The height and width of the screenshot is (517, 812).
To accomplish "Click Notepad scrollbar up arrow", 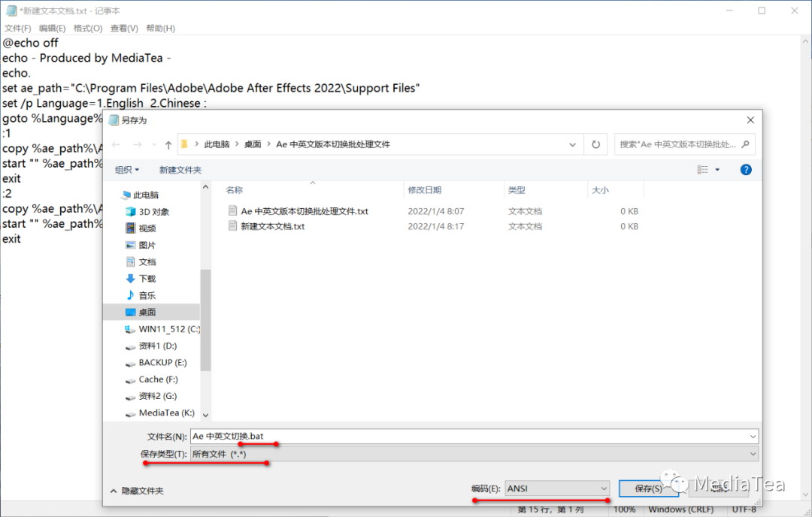I will tap(806, 41).
